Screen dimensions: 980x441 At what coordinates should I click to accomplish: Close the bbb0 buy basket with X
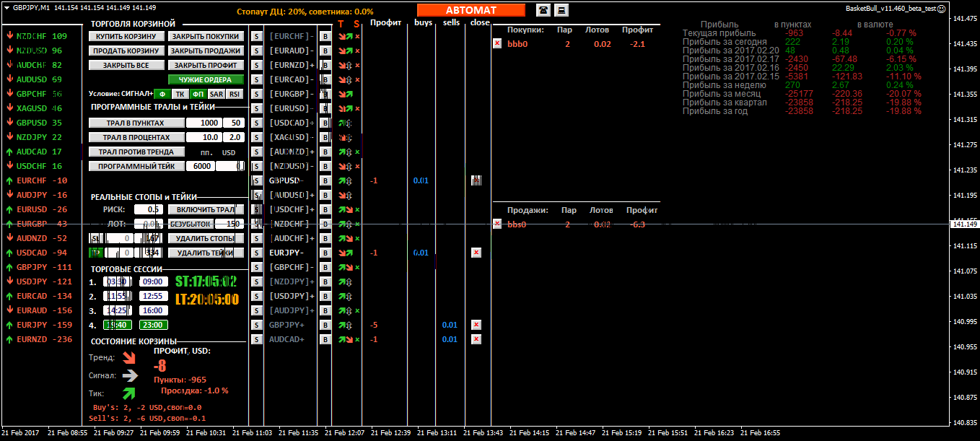[x=497, y=43]
